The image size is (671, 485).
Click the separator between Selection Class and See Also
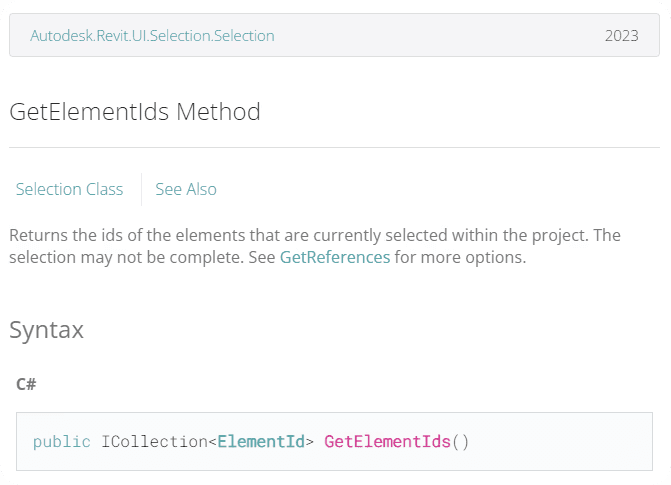coord(141,189)
